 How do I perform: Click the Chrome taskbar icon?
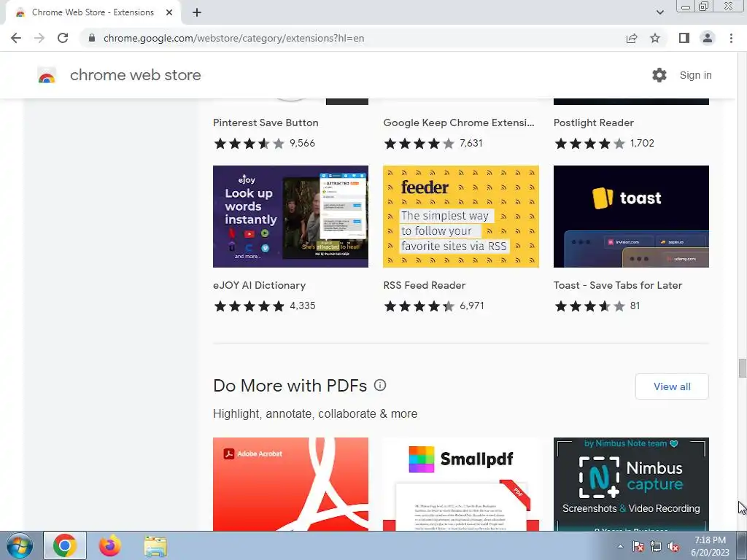tap(65, 545)
